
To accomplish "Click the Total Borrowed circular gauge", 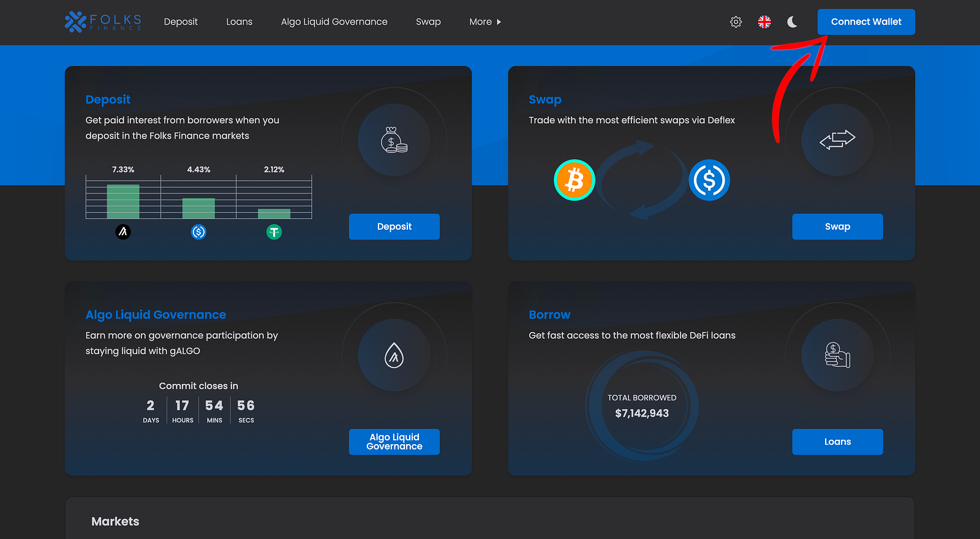I will (x=642, y=405).
